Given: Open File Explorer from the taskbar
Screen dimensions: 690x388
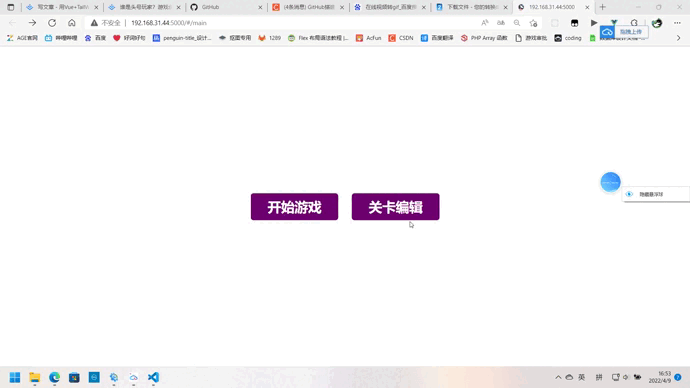Looking at the screenshot, I should click(x=35, y=377).
